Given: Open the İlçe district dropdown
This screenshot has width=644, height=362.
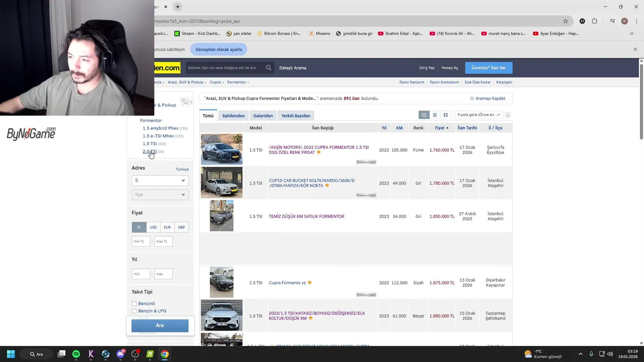Looking at the screenshot, I should tap(160, 195).
